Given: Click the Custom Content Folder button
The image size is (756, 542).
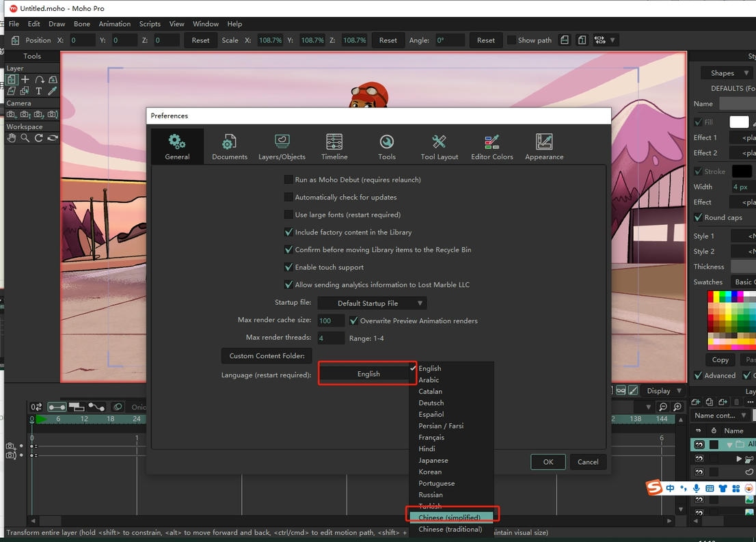Looking at the screenshot, I should [x=267, y=356].
